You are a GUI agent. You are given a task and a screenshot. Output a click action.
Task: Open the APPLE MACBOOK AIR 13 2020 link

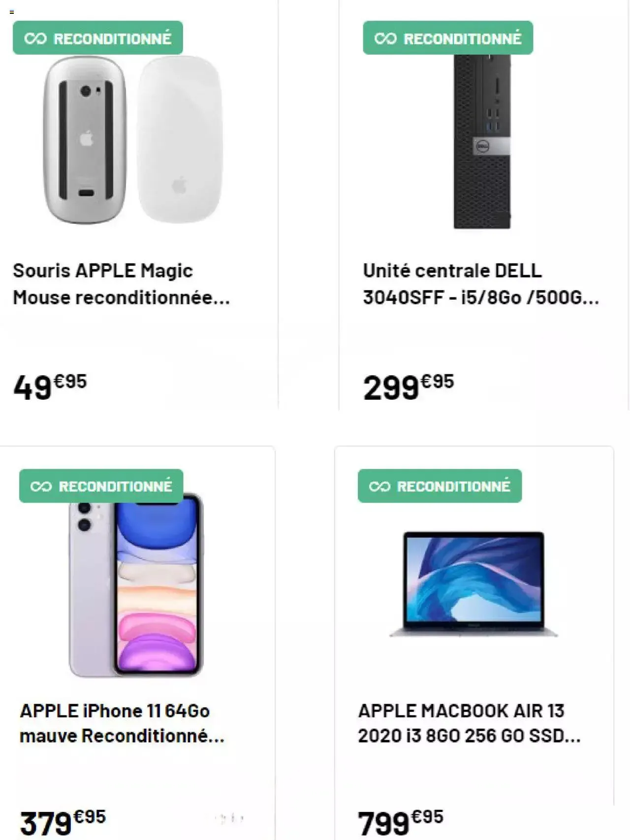[469, 723]
